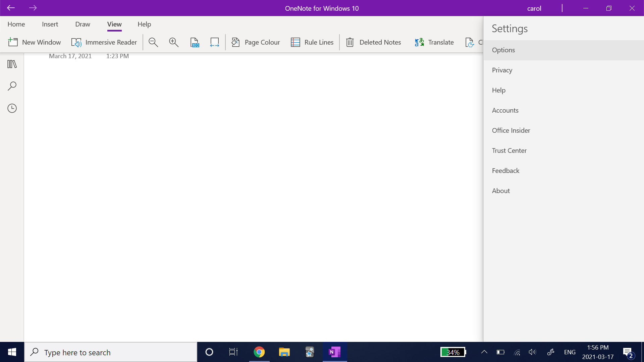Viewport: 644px width, 362px height.
Task: Click the back arrow in title bar
Action: pyautogui.click(x=11, y=8)
